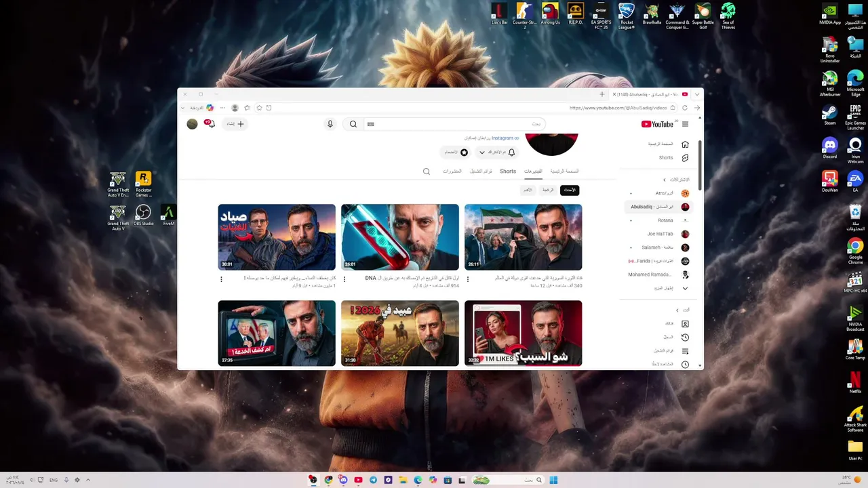The width and height of the screenshot is (868, 488).
Task: Open Playlists icon in the sidebar
Action: point(685,351)
